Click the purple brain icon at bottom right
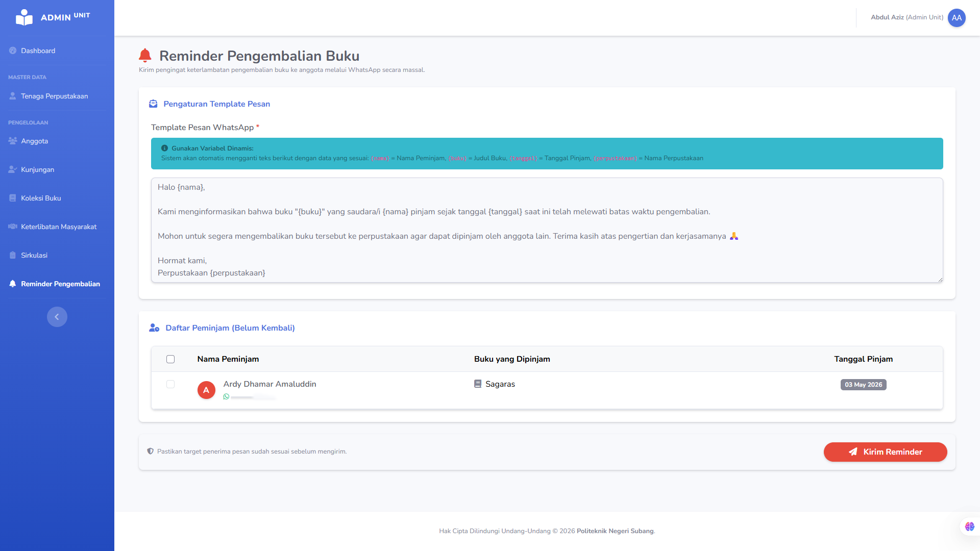The width and height of the screenshot is (980, 551). pyautogui.click(x=970, y=527)
